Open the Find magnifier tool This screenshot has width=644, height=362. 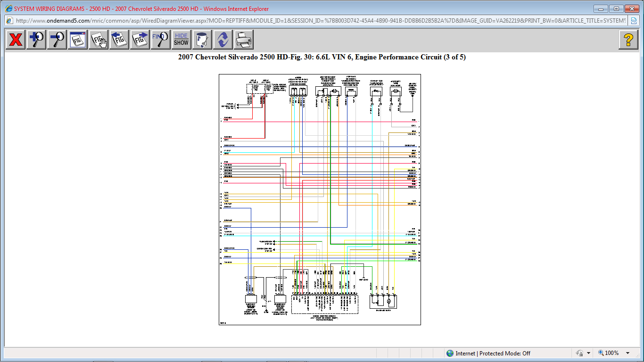click(x=161, y=40)
